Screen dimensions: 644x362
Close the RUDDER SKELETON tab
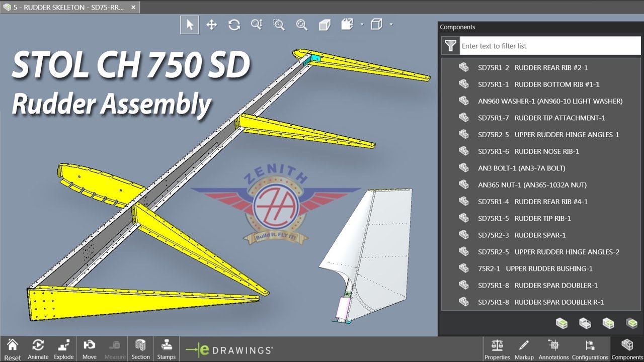133,8
